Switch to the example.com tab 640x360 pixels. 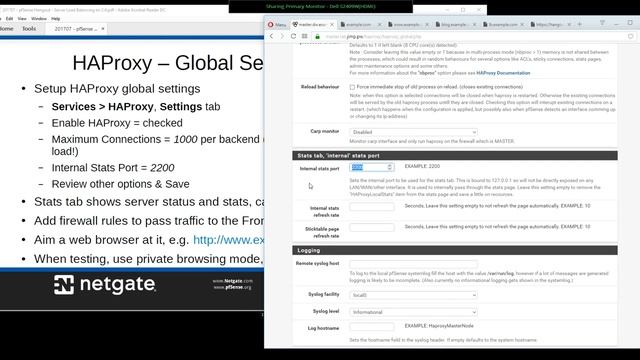pos(358,25)
